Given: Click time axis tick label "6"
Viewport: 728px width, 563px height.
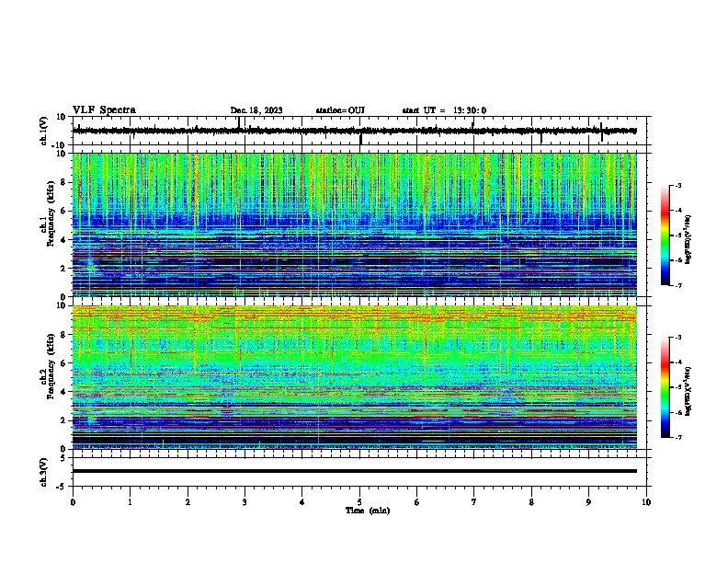Looking at the screenshot, I should click(x=416, y=502).
